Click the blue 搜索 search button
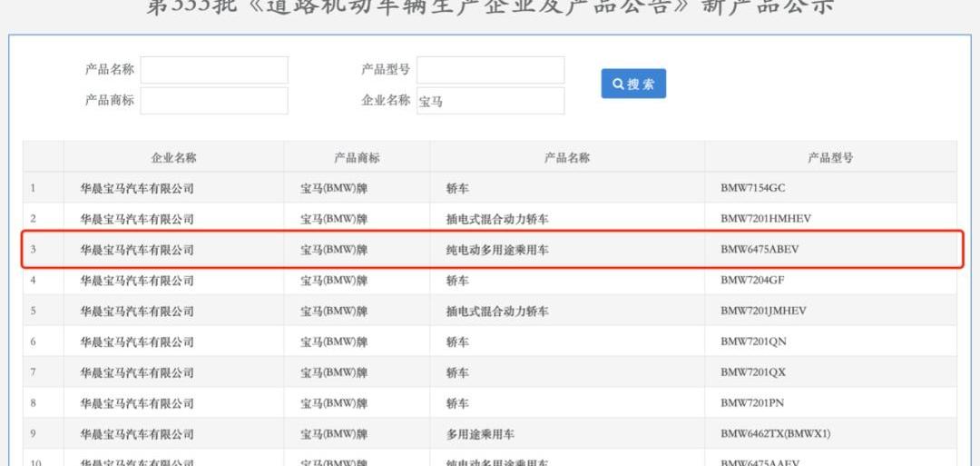The width and height of the screenshot is (980, 466). [633, 84]
